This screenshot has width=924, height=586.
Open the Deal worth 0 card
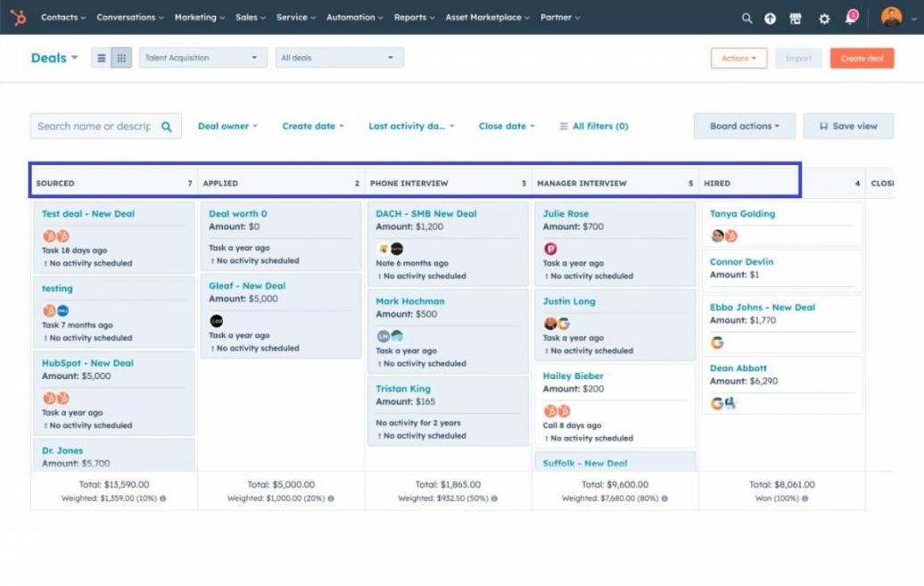(x=238, y=214)
